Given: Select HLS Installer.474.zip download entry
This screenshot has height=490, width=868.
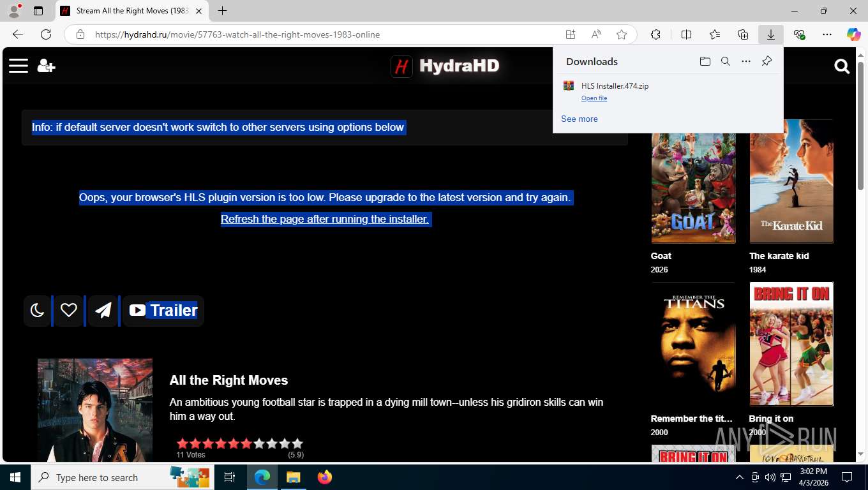Looking at the screenshot, I should 668,91.
